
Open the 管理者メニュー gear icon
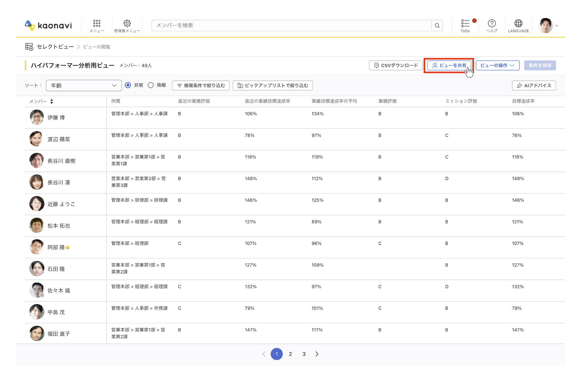tap(127, 23)
